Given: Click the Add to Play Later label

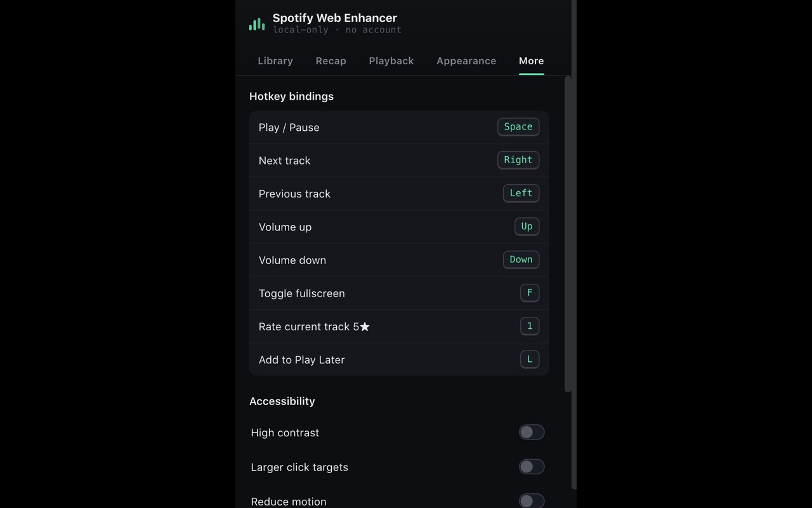Looking at the screenshot, I should pyautogui.click(x=302, y=360).
